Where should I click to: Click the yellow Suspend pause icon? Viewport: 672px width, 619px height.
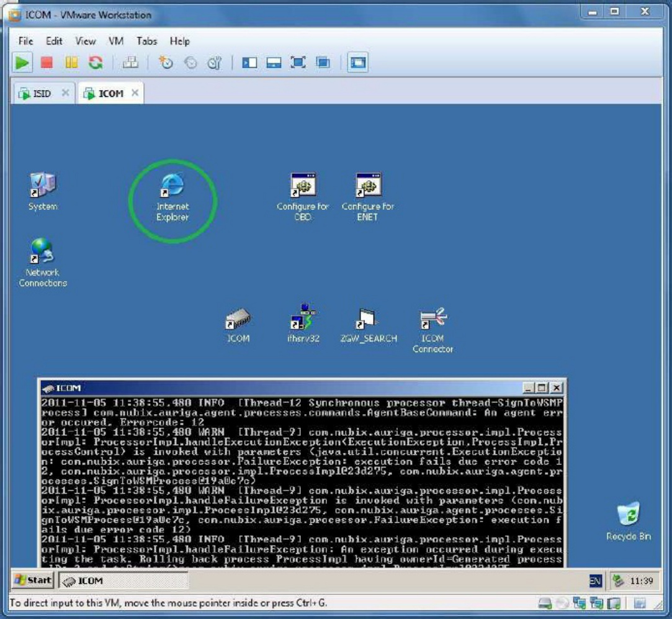tap(71, 63)
